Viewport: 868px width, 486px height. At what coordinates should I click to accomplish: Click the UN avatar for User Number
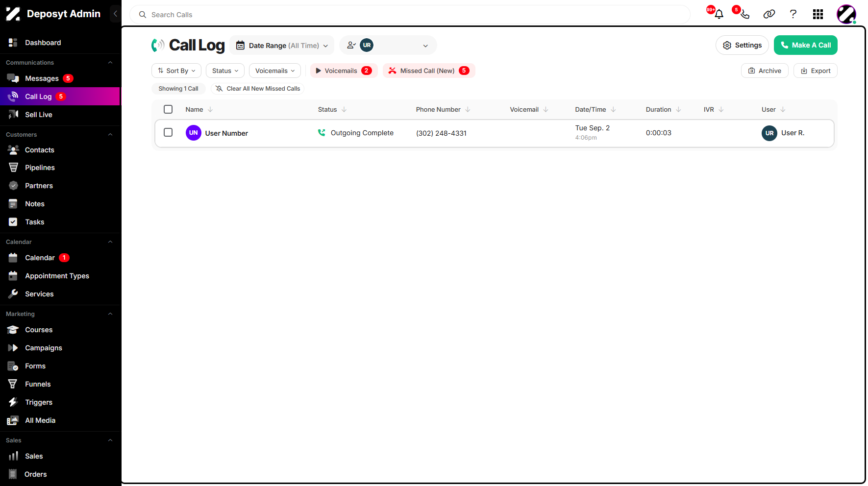[x=193, y=133]
